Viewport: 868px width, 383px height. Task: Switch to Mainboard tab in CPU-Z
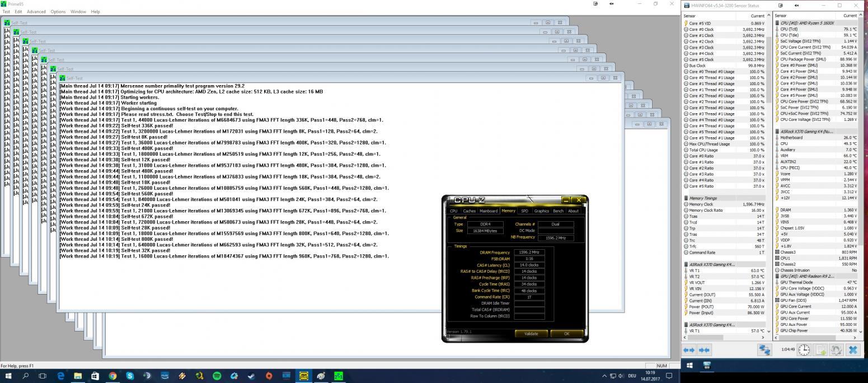point(489,211)
